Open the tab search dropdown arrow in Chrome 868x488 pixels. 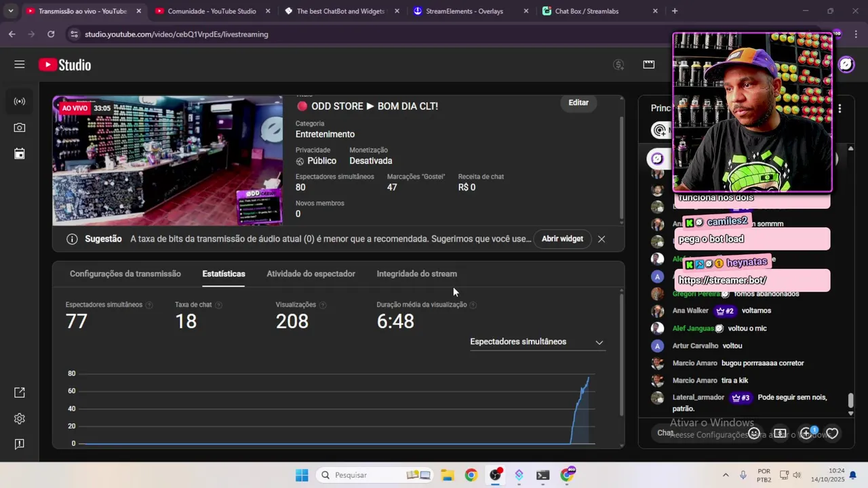pos(10,11)
